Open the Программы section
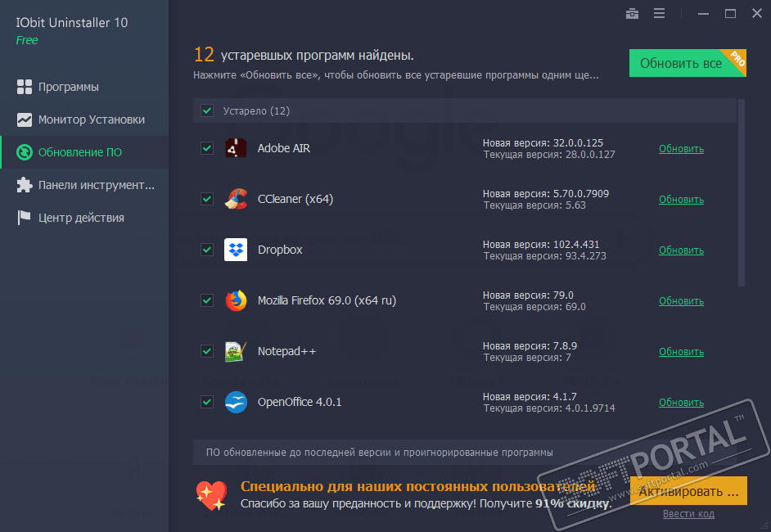Screen dimensions: 771x532 [84, 87]
